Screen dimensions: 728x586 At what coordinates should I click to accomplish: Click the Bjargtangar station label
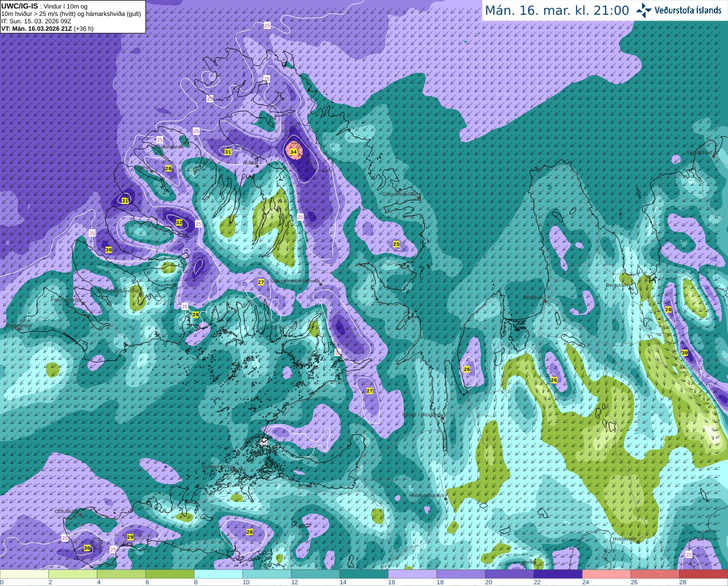tap(19, 326)
